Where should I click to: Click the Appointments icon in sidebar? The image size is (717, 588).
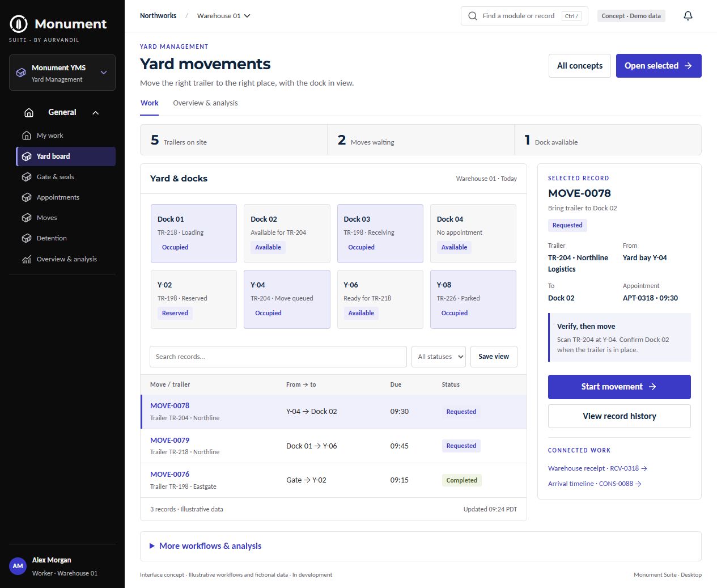click(27, 197)
